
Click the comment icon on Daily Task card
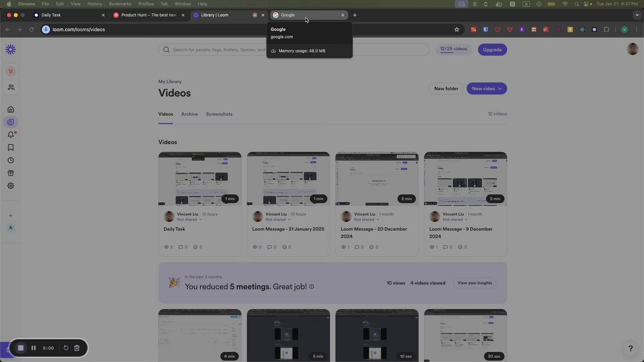pos(181,247)
